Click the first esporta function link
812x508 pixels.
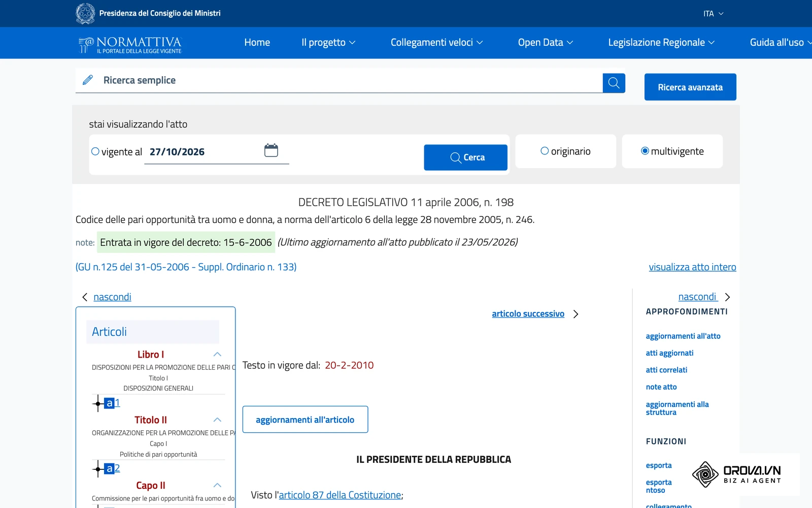click(659, 465)
